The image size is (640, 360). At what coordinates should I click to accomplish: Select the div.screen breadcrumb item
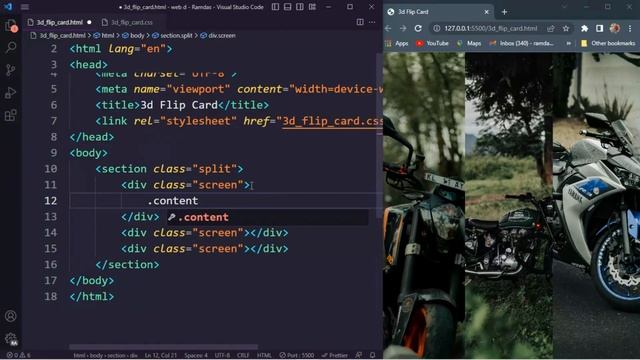pyautogui.click(x=218, y=36)
